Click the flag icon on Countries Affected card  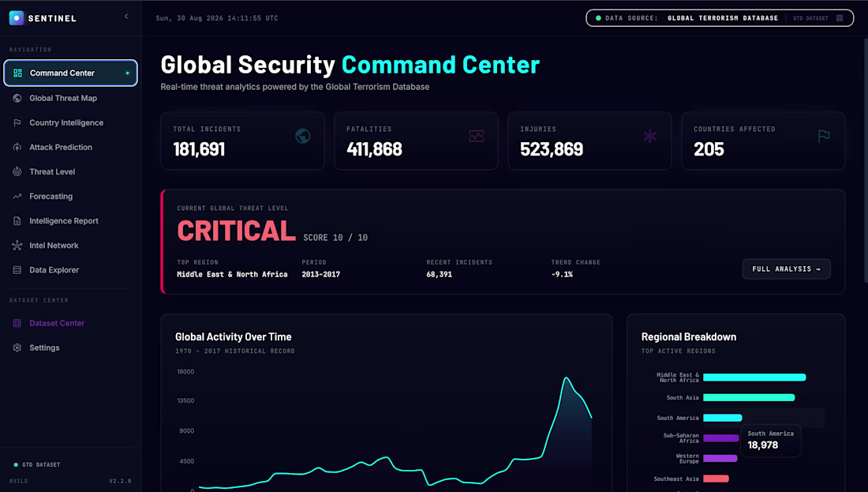(824, 136)
